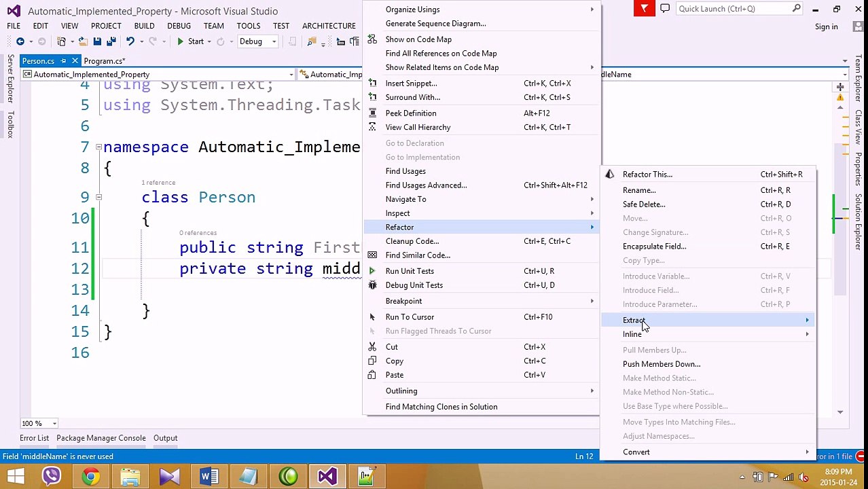Image resolution: width=868 pixels, height=489 pixels.
Task: Collapse the namespace block on line 7
Action: pyautogui.click(x=98, y=147)
